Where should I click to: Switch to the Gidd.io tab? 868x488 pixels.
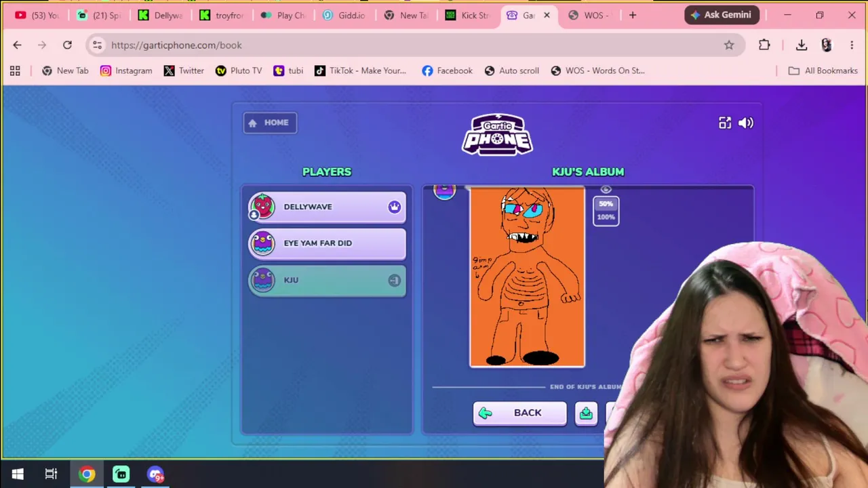click(x=345, y=16)
